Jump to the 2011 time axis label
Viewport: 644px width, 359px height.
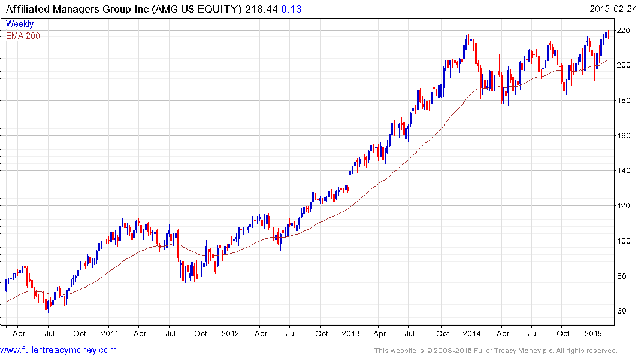[x=110, y=333]
